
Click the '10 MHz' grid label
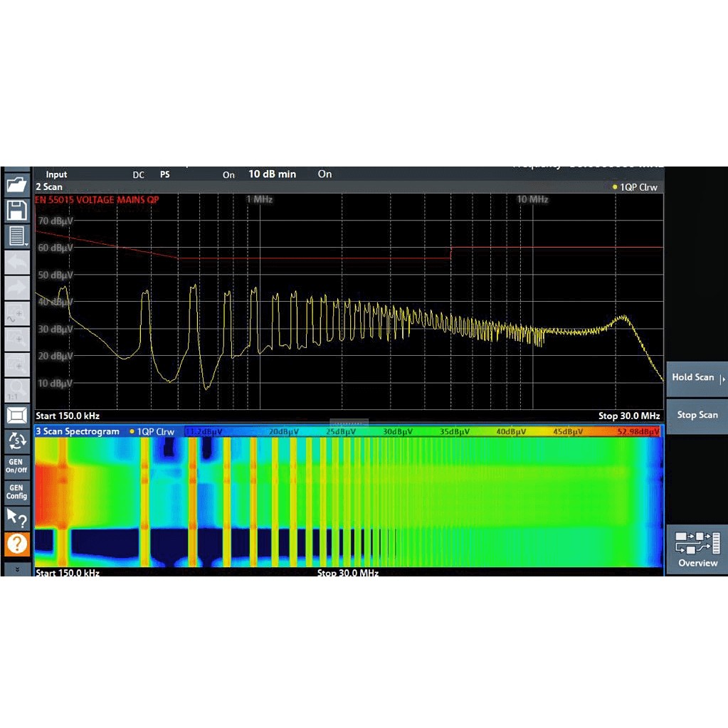(x=532, y=200)
